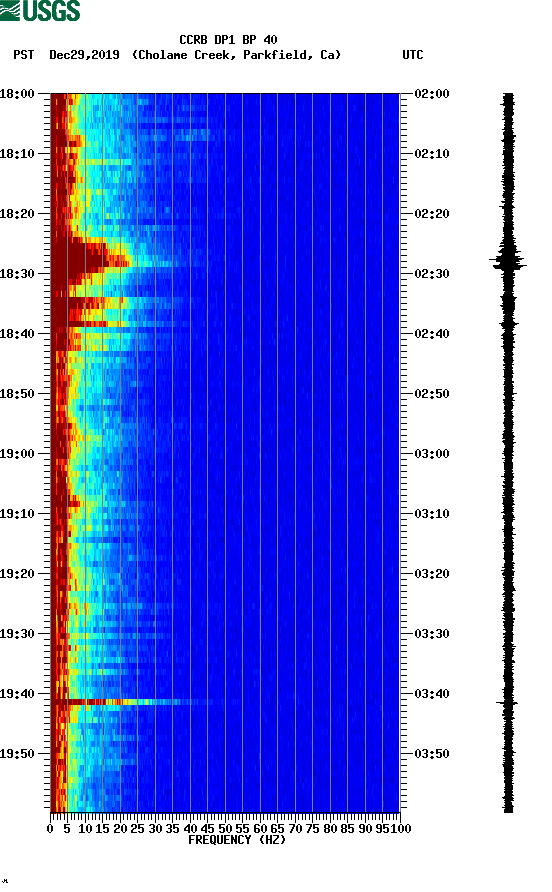Click the 18:50 PST time label
The height and width of the screenshot is (892, 552).
[x=17, y=394]
